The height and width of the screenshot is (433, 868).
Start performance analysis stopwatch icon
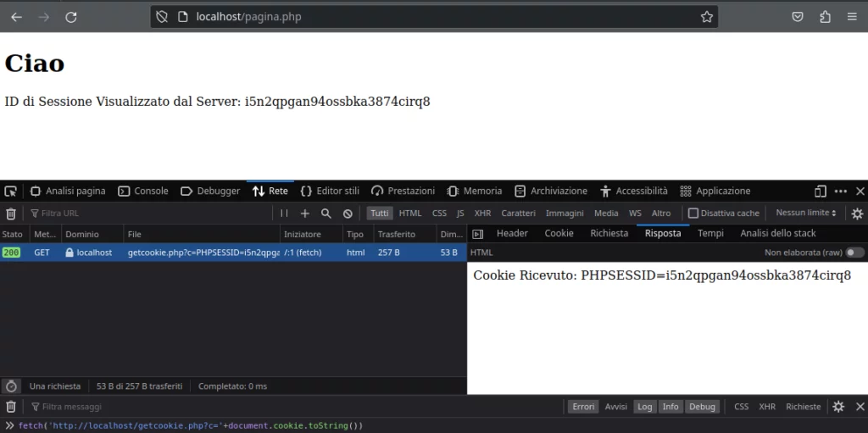point(11,386)
